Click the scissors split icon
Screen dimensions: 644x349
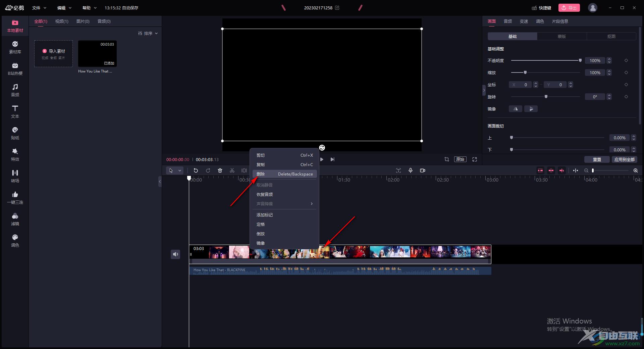(232, 170)
